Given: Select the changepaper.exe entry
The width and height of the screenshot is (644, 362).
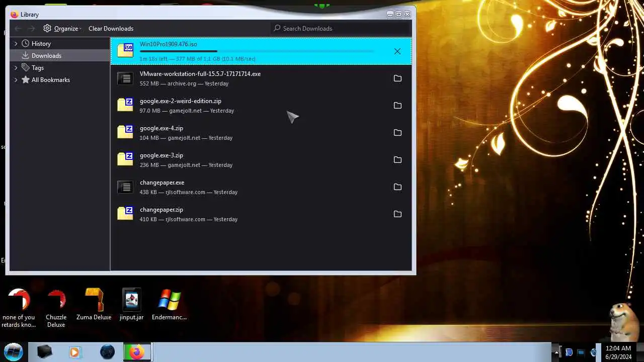Looking at the screenshot, I should coord(261,187).
